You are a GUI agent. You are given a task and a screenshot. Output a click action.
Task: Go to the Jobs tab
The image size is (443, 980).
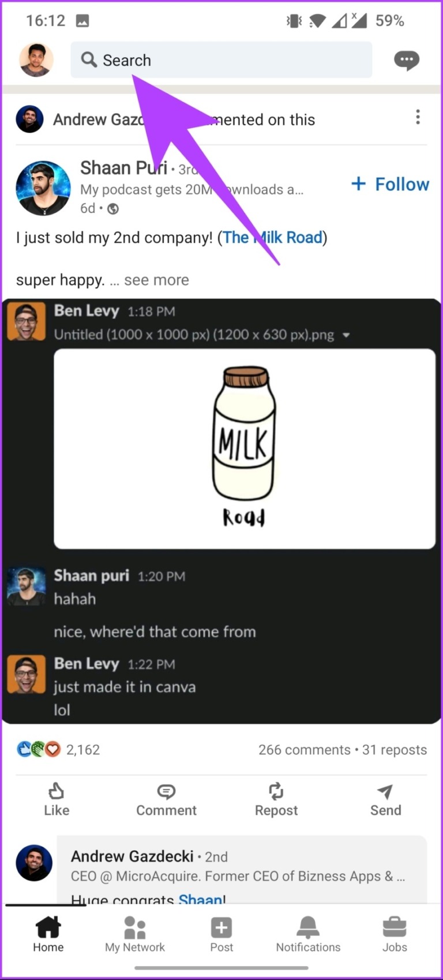395,934
